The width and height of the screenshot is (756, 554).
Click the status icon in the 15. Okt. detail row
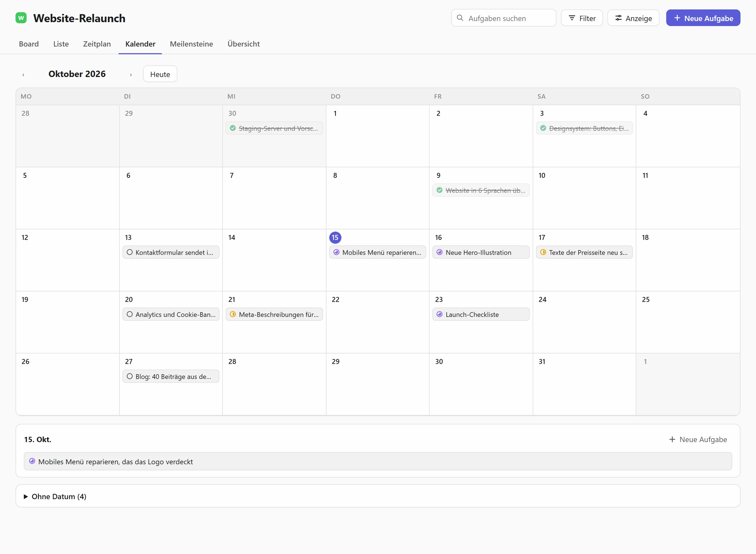pyautogui.click(x=32, y=461)
